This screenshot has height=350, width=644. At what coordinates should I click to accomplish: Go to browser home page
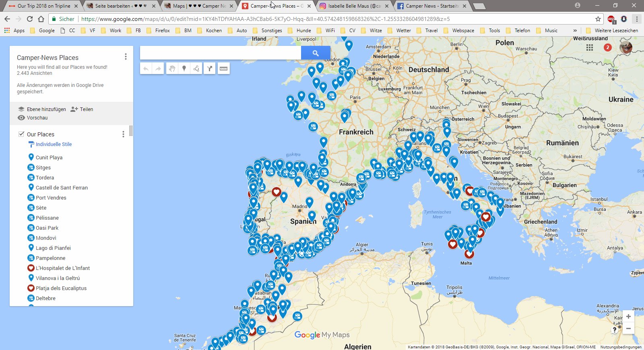(x=41, y=19)
